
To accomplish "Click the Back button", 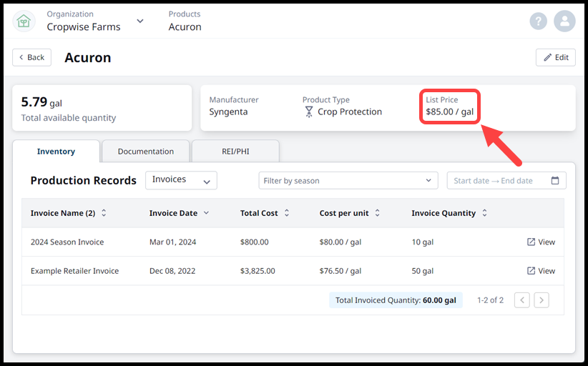I will click(31, 57).
